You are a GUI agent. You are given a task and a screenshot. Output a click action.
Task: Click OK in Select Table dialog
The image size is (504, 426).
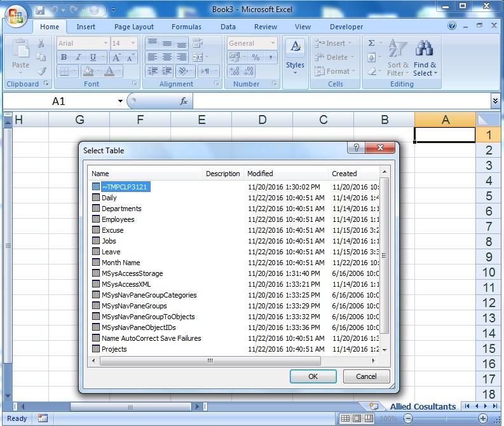click(x=313, y=376)
